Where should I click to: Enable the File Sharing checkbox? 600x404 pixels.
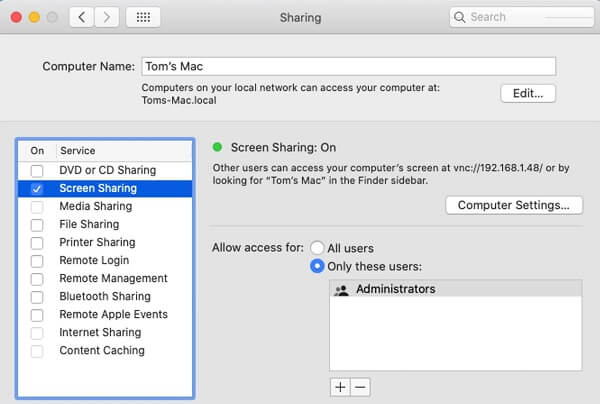(37, 224)
